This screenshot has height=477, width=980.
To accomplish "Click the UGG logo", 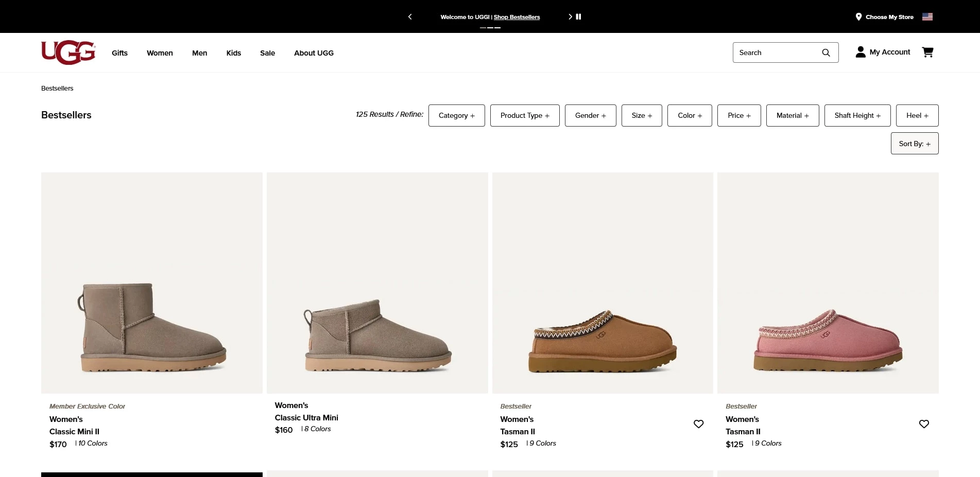I will click(67, 52).
